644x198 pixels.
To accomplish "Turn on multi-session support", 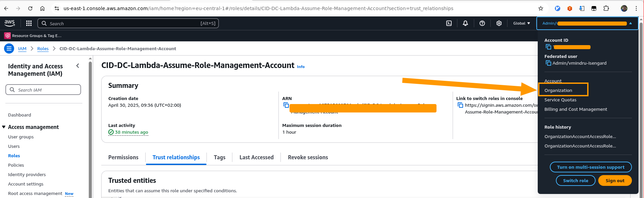I will pyautogui.click(x=591, y=167).
